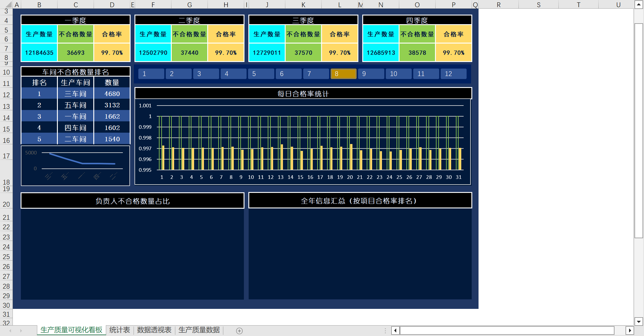Image resolution: width=644 pixels, height=336 pixels.
Task: Click the select-all corner triangle
Action: [8, 4]
